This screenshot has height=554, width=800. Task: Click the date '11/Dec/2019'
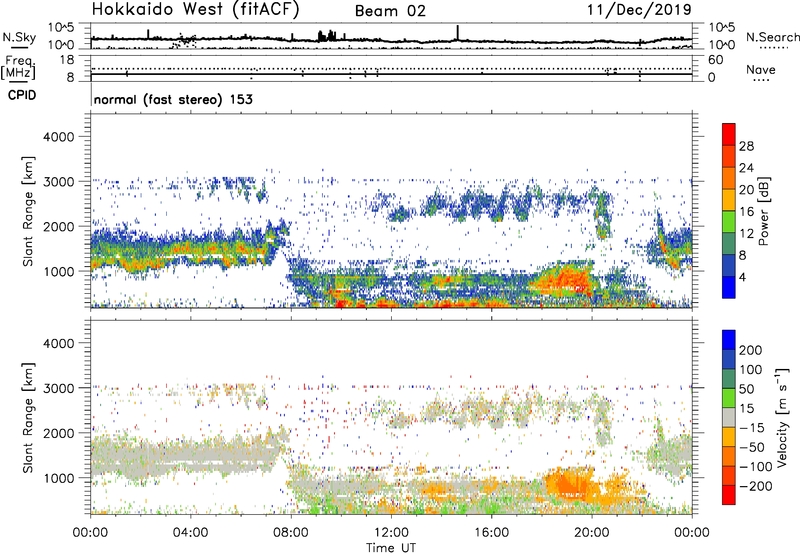(x=639, y=9)
